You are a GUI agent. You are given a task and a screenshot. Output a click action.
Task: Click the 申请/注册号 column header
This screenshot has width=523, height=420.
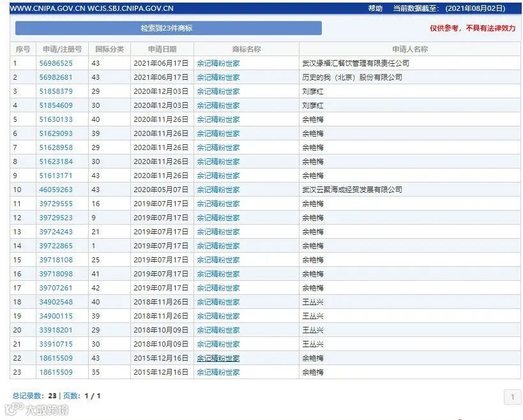(x=62, y=49)
